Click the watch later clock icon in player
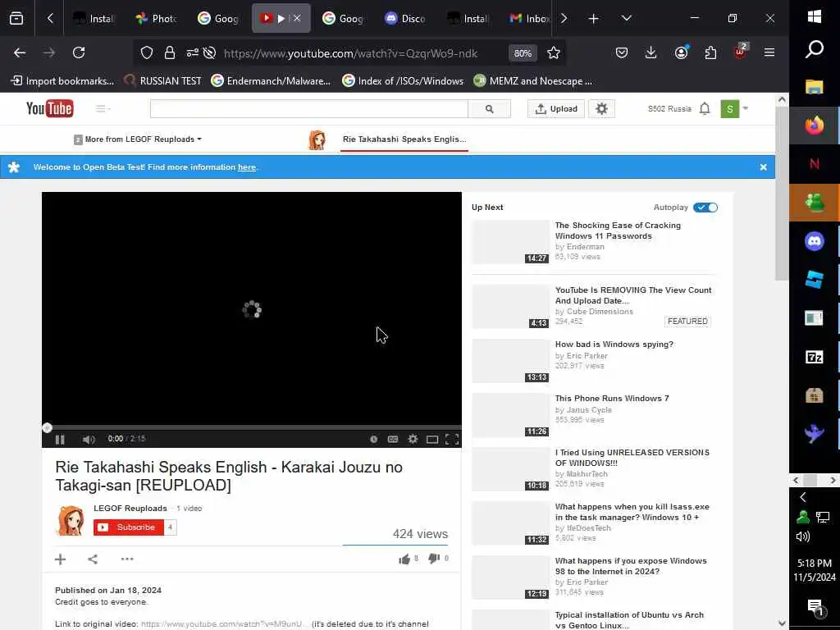840x630 pixels. tap(374, 440)
